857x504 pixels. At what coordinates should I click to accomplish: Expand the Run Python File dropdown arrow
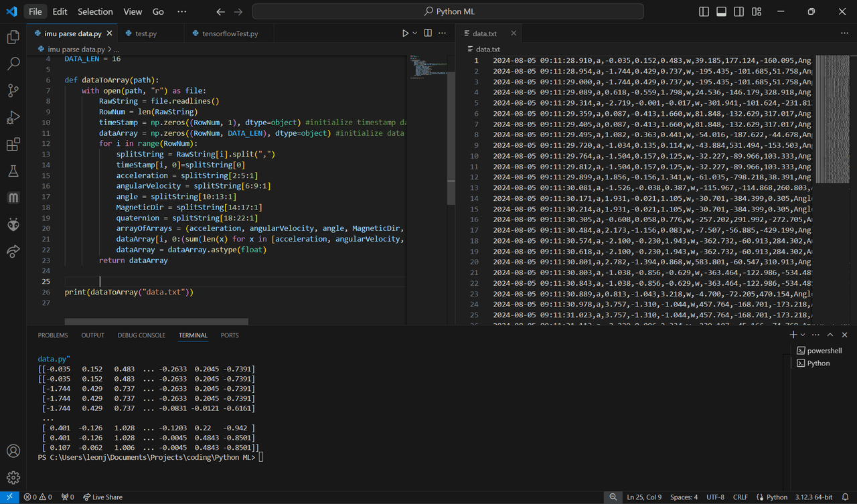(x=415, y=33)
